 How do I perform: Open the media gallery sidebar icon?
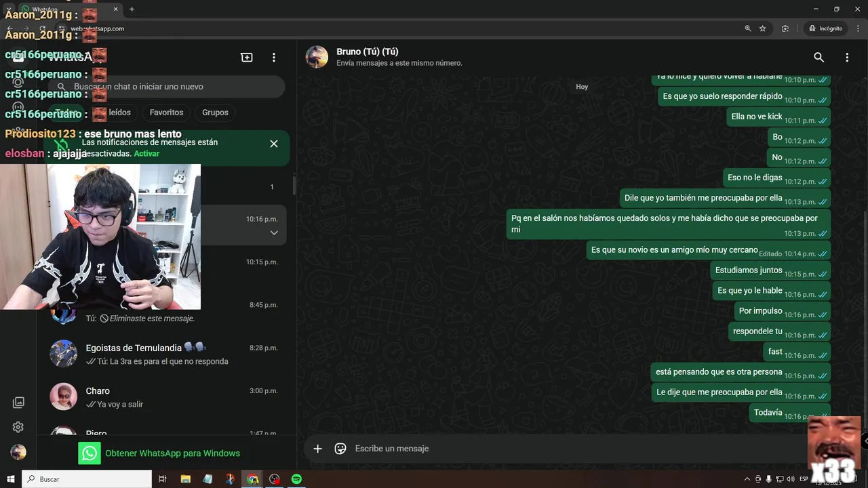pyautogui.click(x=18, y=403)
